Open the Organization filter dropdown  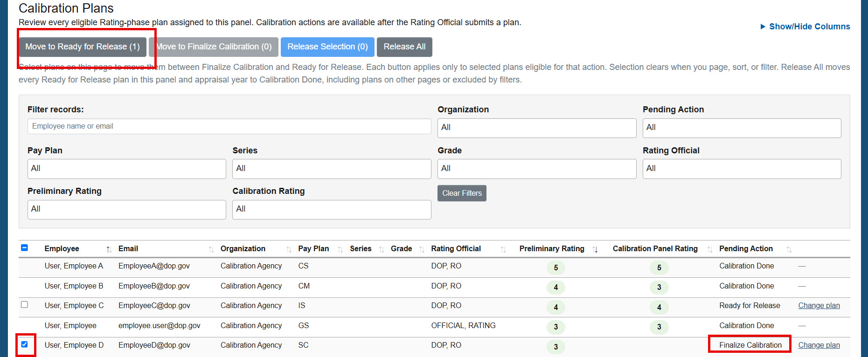pyautogui.click(x=537, y=128)
